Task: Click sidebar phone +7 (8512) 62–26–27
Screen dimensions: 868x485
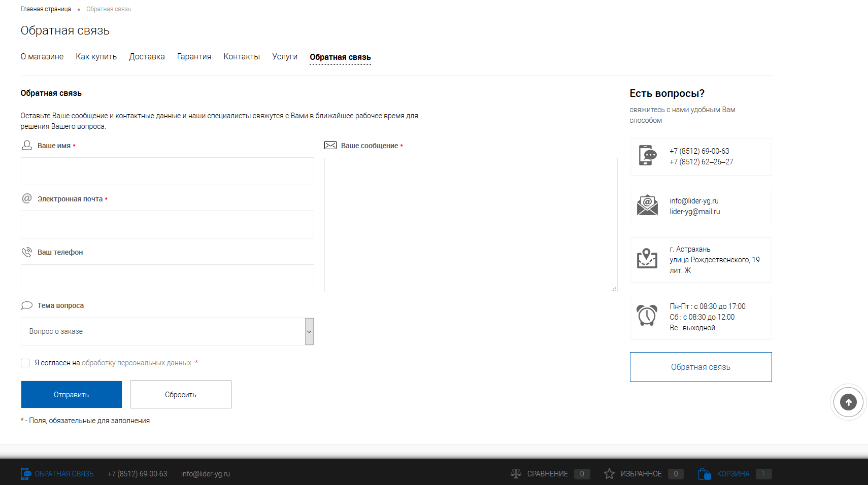Action: tap(702, 162)
